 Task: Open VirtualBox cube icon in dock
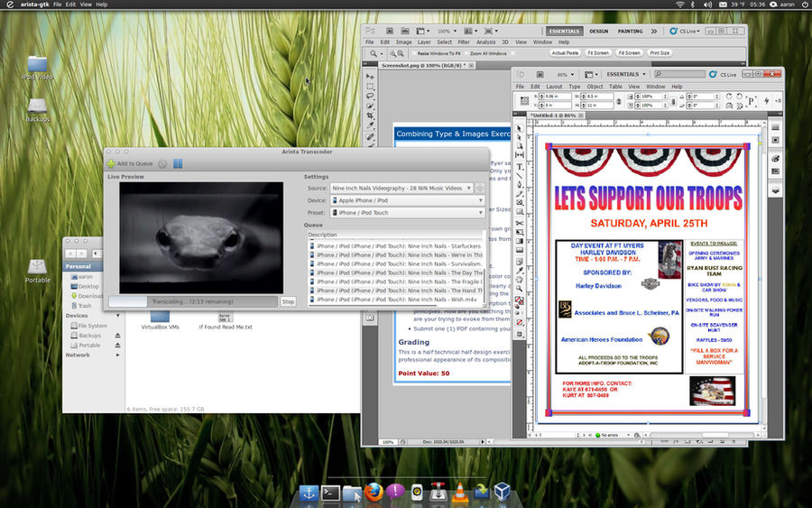tap(502, 492)
